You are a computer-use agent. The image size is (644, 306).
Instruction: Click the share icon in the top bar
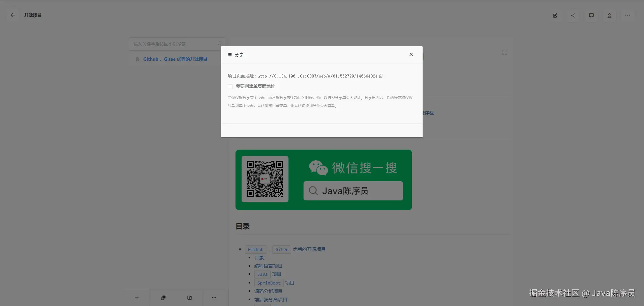(x=573, y=15)
